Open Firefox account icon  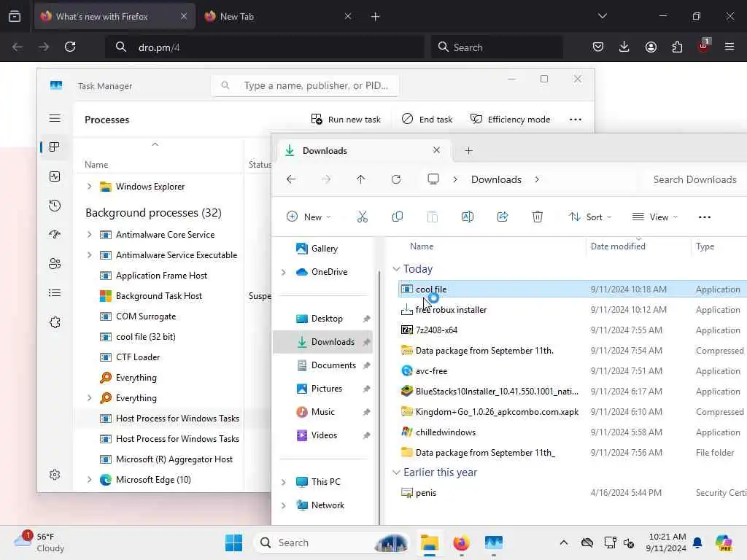pos(651,47)
